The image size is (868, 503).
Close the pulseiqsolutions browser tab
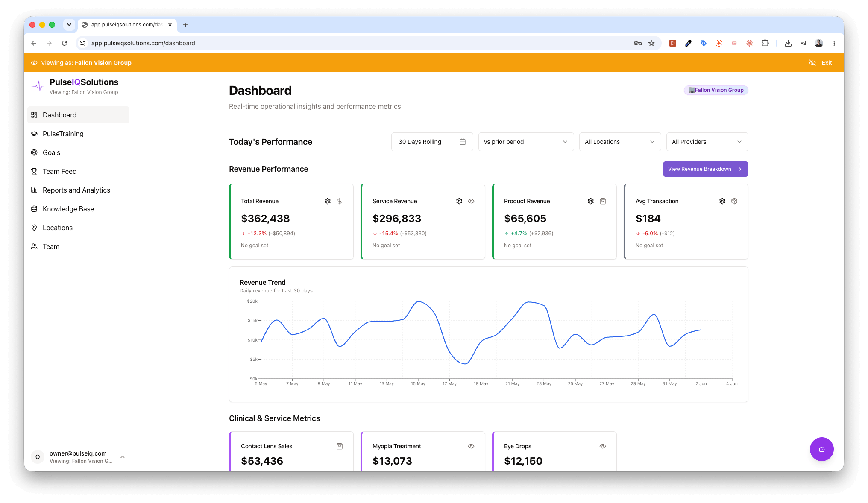point(170,25)
